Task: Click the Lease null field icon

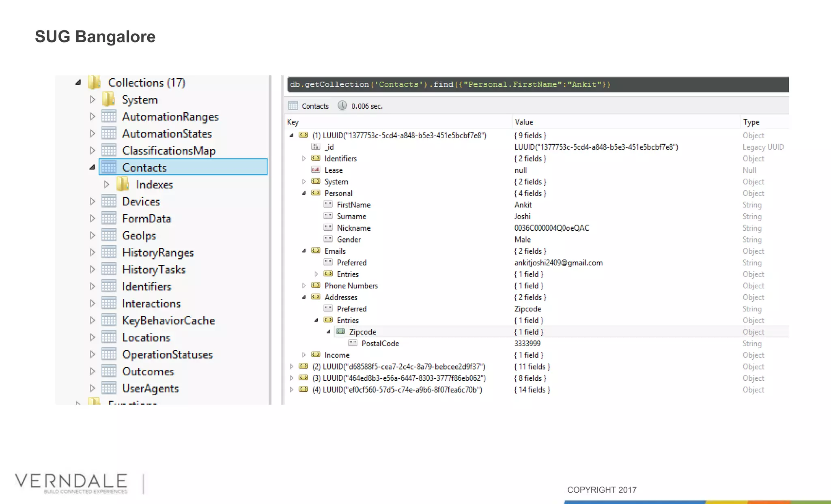Action: tap(316, 170)
